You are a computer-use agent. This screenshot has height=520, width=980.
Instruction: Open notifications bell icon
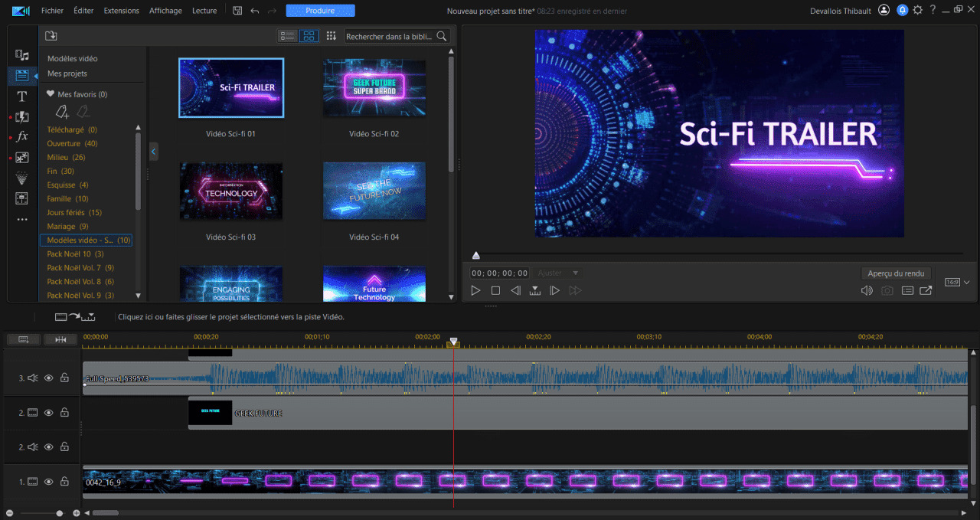coord(903,10)
